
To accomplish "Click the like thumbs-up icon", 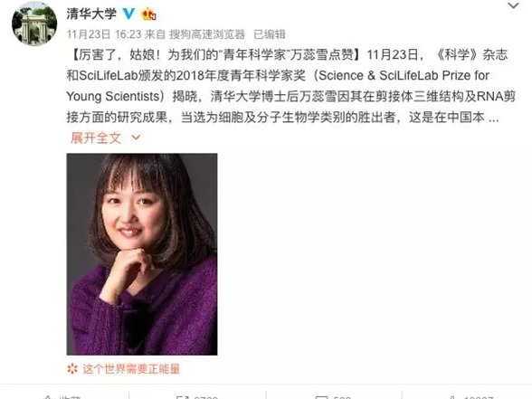I will coord(451,397).
